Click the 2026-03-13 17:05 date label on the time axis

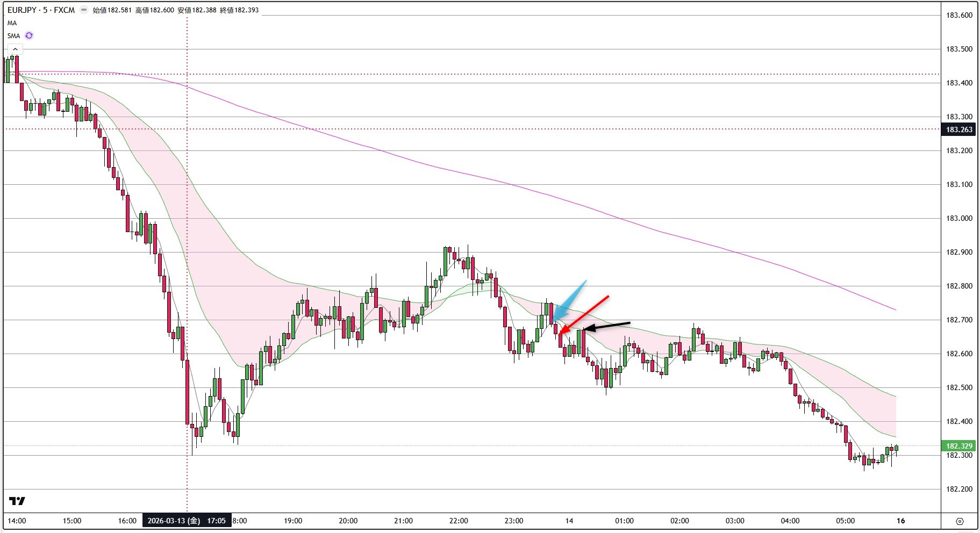point(187,521)
